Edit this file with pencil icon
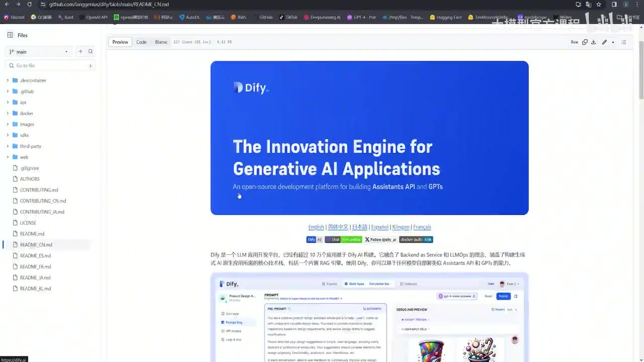The image size is (644, 362). point(604,42)
